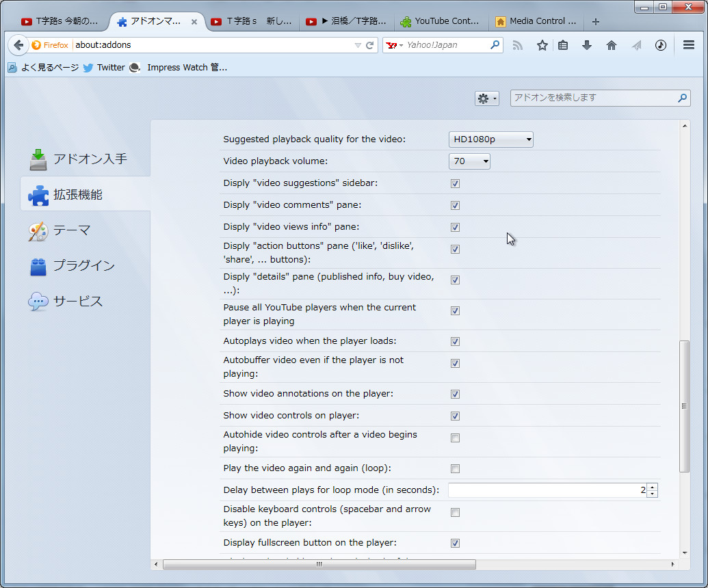Click the scroll up arrow of settings pane
Viewport: 708px width, 588px height.
coord(685,126)
